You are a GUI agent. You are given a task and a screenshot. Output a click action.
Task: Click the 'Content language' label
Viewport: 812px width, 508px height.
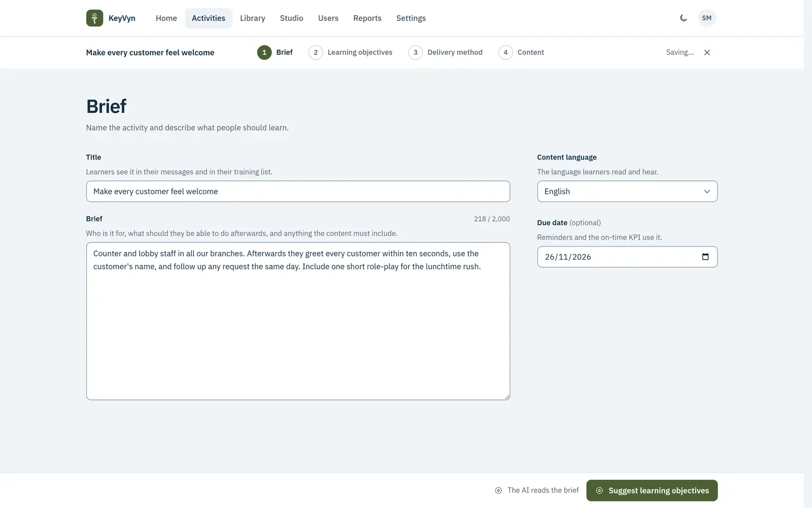click(567, 157)
